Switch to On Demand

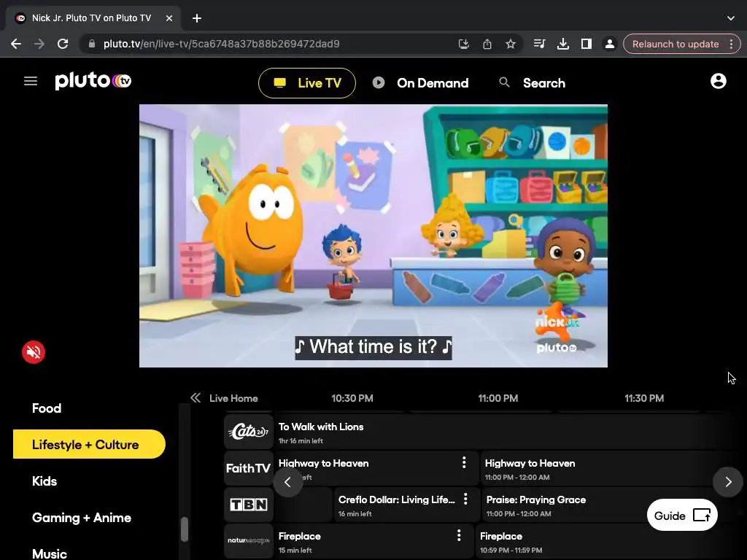[421, 83]
